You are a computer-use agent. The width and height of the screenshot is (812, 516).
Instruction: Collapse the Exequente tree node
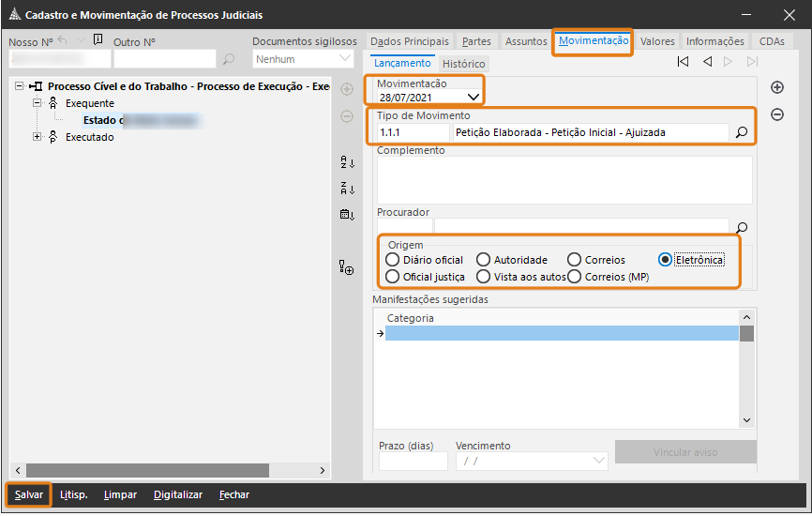[x=38, y=103]
